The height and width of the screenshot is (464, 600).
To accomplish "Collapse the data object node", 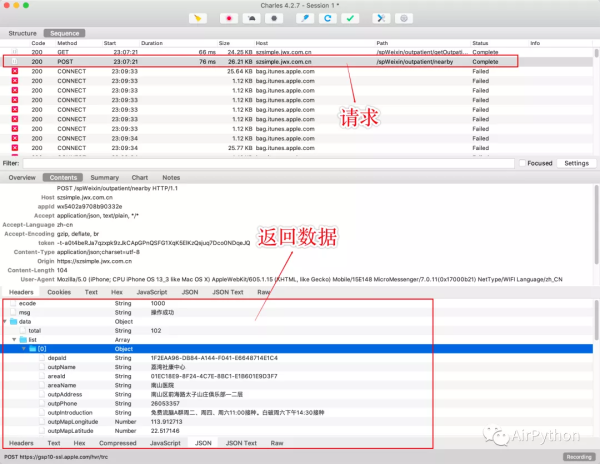I will coord(5,321).
